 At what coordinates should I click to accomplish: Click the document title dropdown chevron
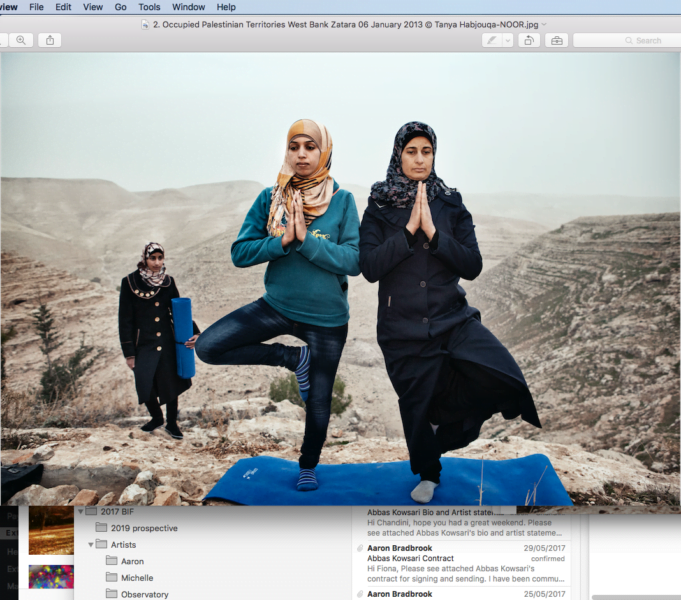pos(544,23)
